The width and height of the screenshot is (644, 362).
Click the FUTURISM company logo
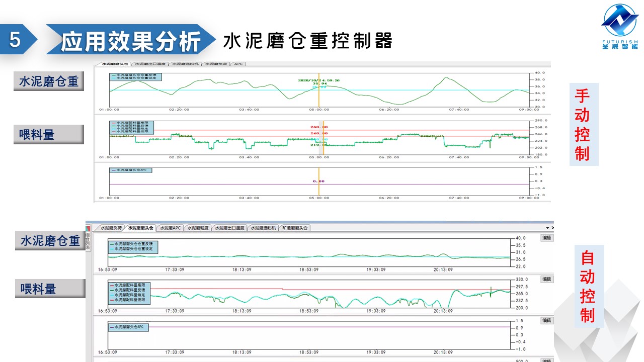[619, 27]
